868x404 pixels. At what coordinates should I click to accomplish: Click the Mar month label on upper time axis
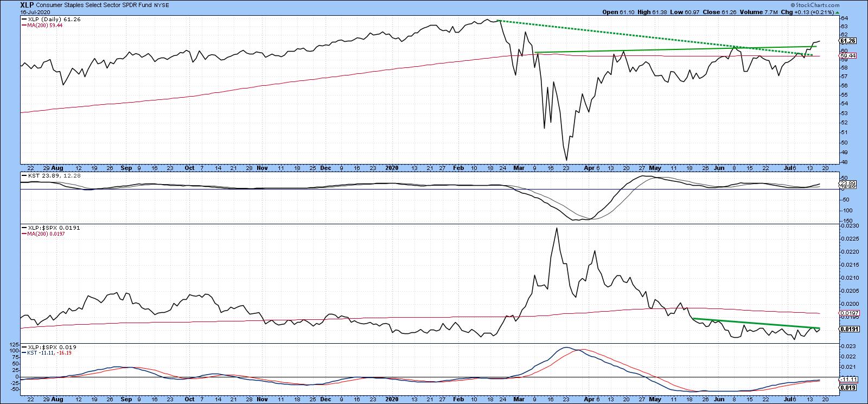click(x=519, y=168)
